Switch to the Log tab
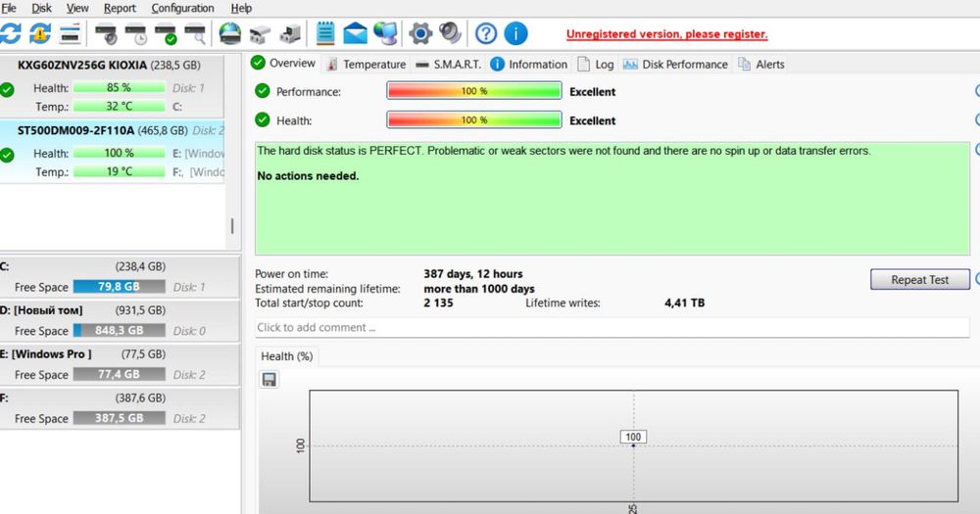 point(596,64)
